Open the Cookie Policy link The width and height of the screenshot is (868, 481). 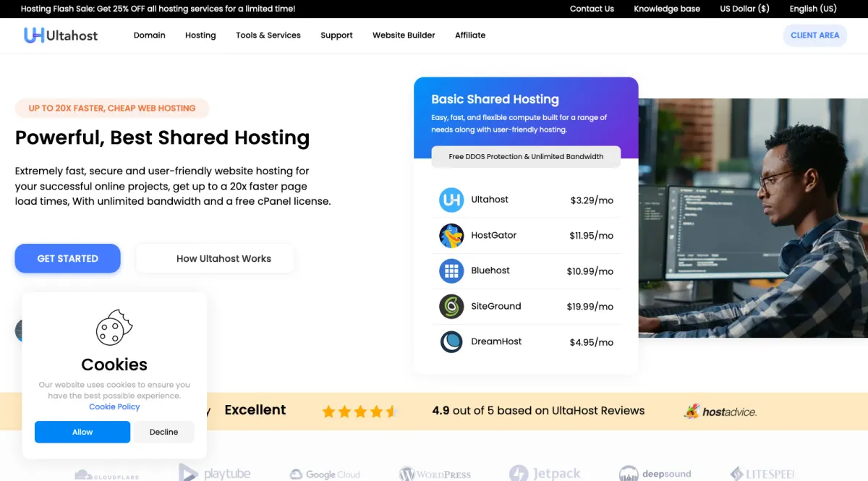pyautogui.click(x=114, y=406)
